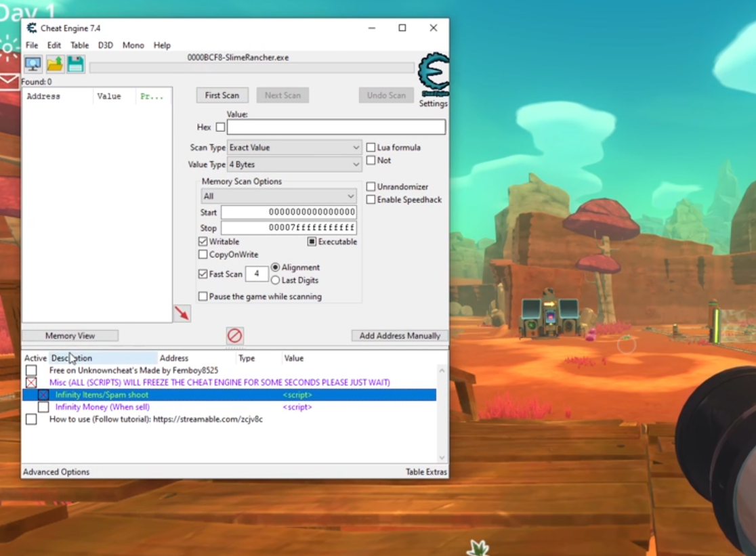Viewport: 756px width, 556px height.
Task: Click the Open Process computer icon
Action: click(33, 64)
